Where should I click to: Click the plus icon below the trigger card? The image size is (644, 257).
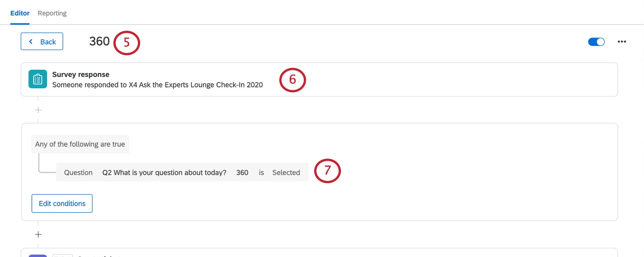[38, 110]
